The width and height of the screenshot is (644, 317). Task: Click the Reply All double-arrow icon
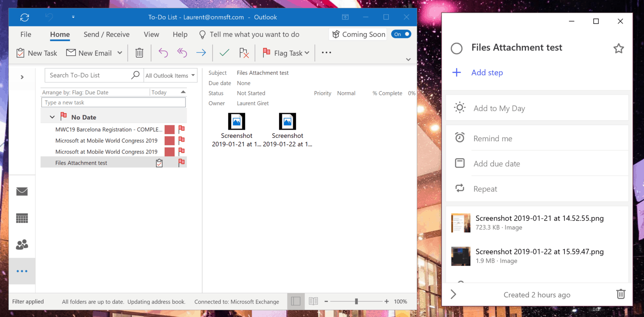pos(182,53)
